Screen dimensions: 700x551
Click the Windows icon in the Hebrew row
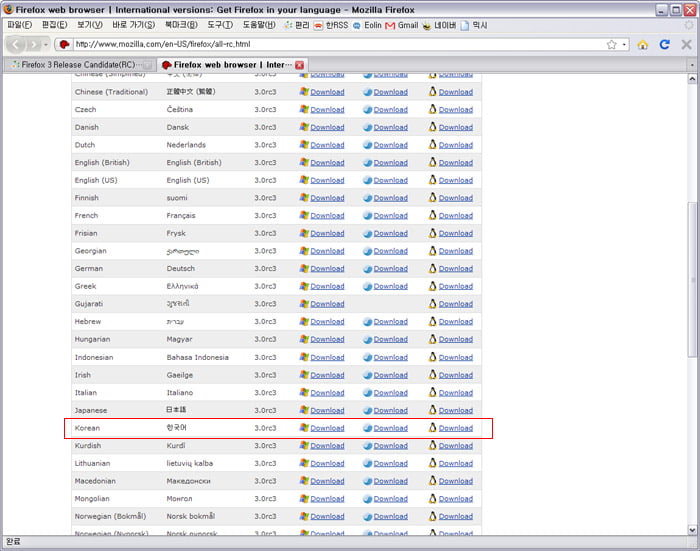(304, 321)
